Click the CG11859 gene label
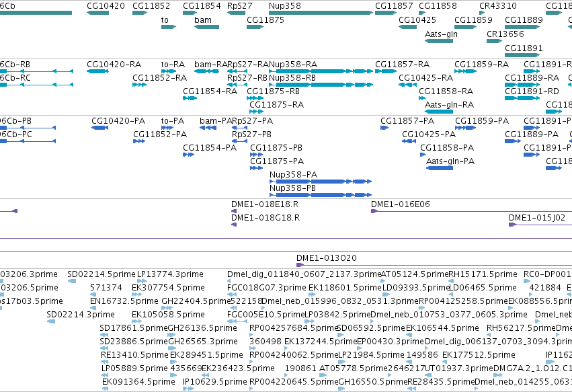The height and width of the screenshot is (392, 572). 473,20
